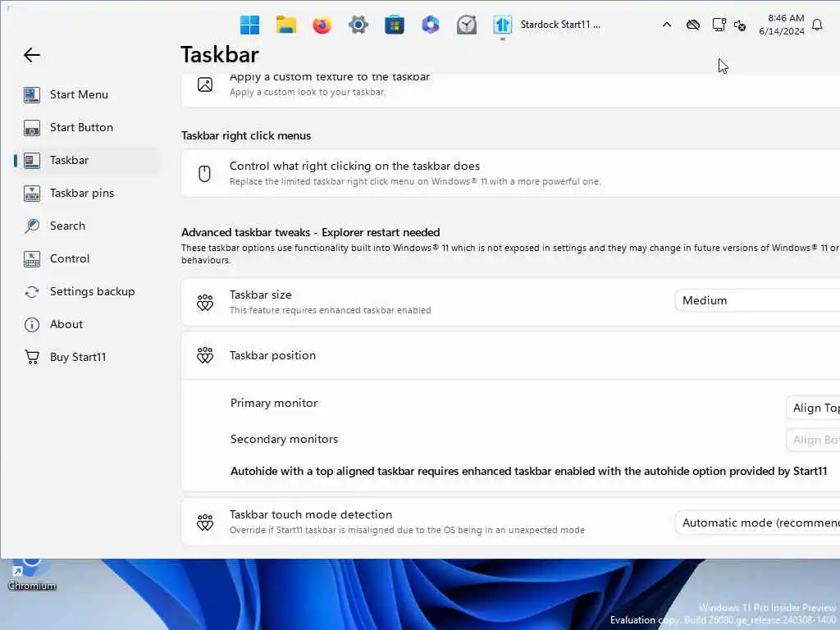840x630 pixels.
Task: Open the Windows Start button in taskbar
Action: [x=249, y=25]
